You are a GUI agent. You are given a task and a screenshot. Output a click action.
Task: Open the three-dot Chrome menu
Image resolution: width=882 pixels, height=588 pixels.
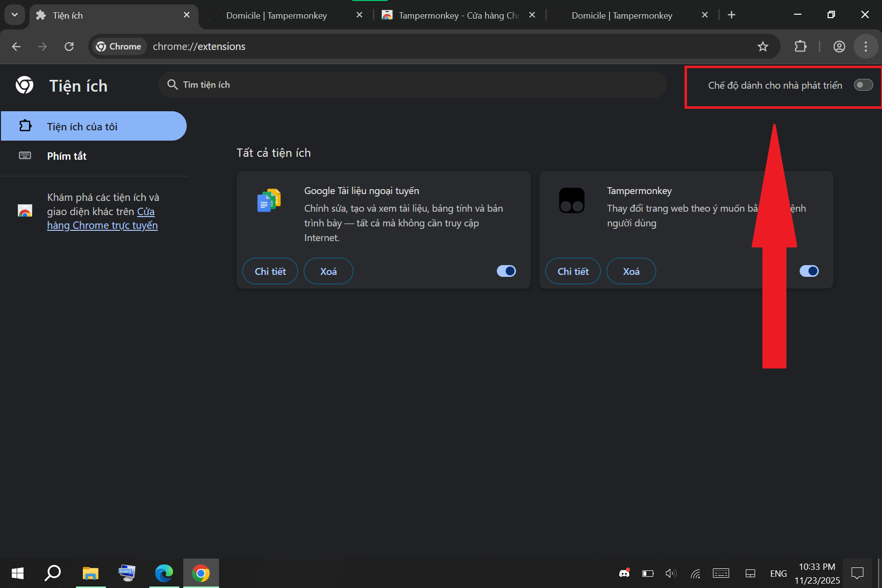coord(865,46)
